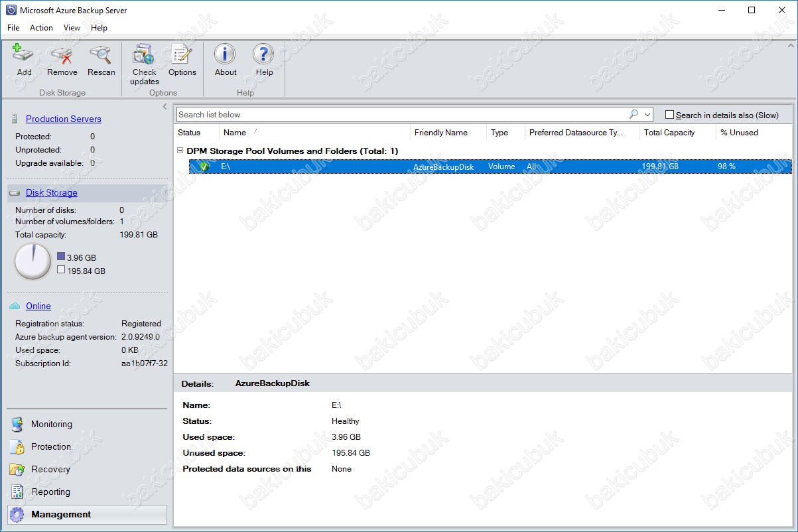The image size is (798, 532).
Task: Maximize the Azure Backup Server window
Action: click(x=752, y=10)
